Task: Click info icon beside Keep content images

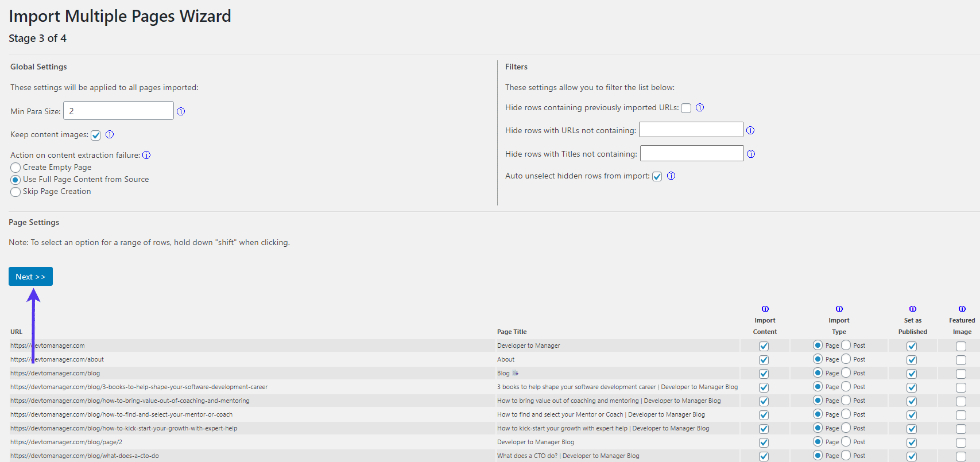Action: click(110, 134)
